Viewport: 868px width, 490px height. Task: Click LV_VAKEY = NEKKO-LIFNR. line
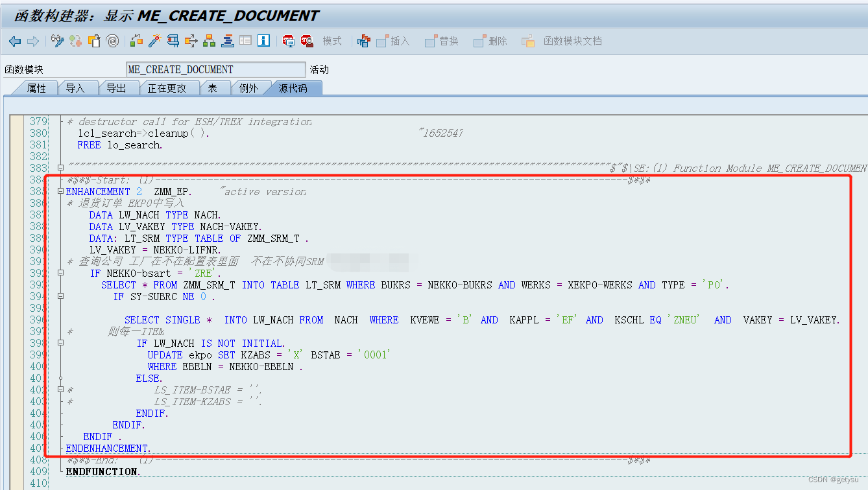point(155,250)
